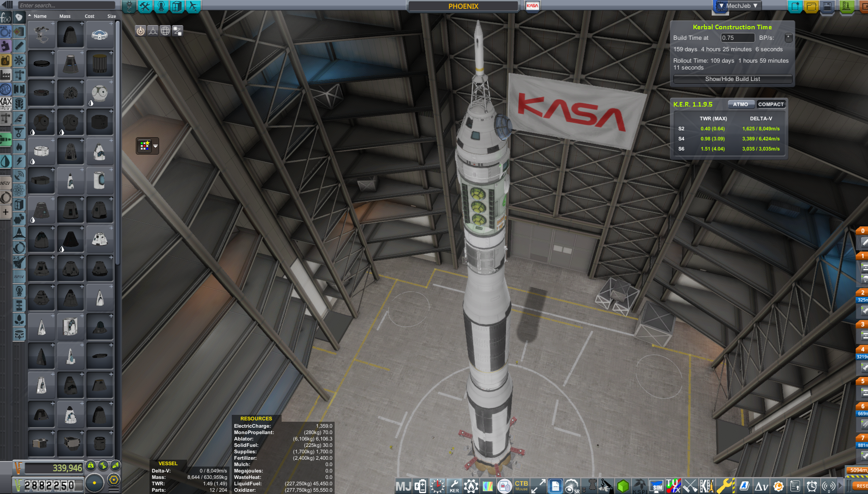Screen dimensions: 868x494
Task: Expand the color grid dropdown arrow
Action: (x=155, y=146)
